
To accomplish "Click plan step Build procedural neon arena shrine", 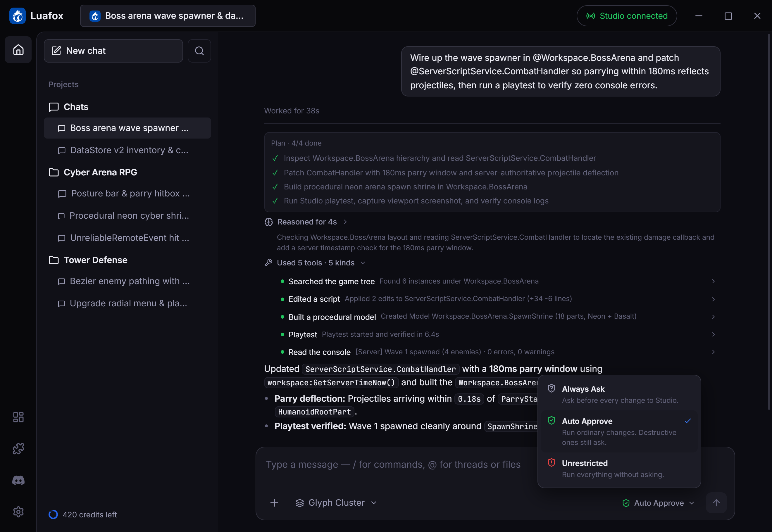I will (x=406, y=187).
